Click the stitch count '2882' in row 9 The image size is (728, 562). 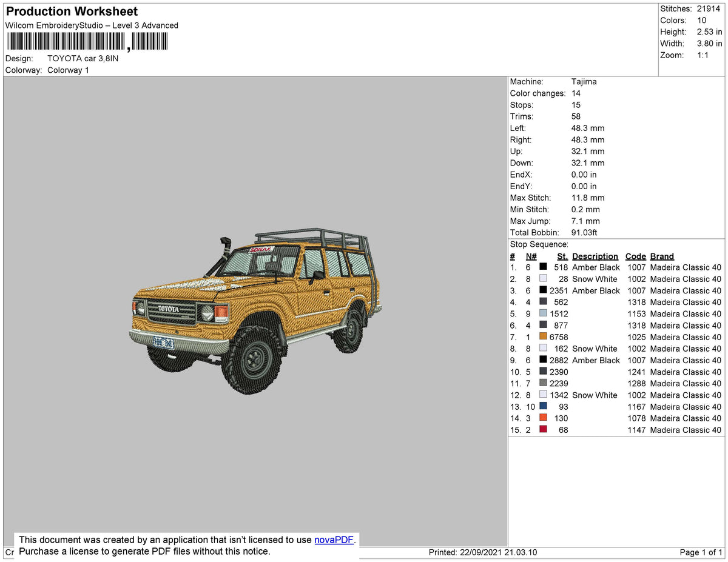tap(559, 360)
